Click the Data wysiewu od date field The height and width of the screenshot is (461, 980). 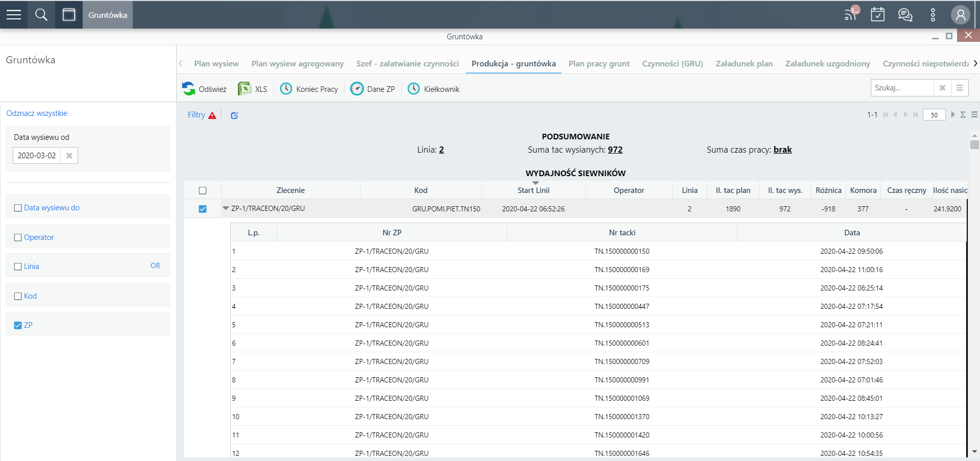[37, 156]
